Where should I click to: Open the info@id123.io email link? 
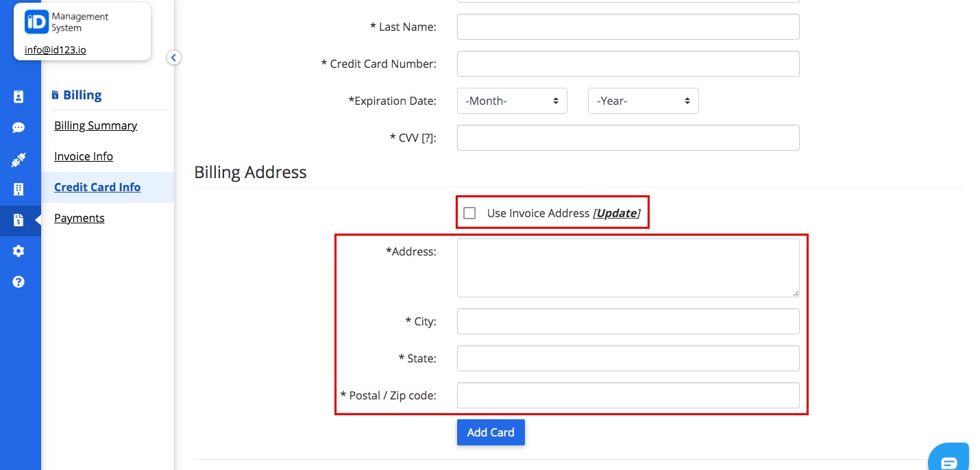tap(56, 49)
